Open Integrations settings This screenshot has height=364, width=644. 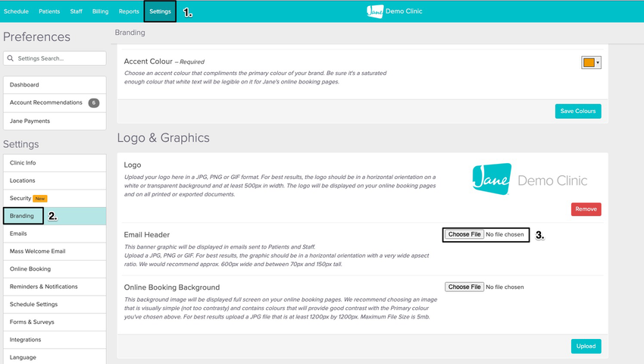click(55, 340)
